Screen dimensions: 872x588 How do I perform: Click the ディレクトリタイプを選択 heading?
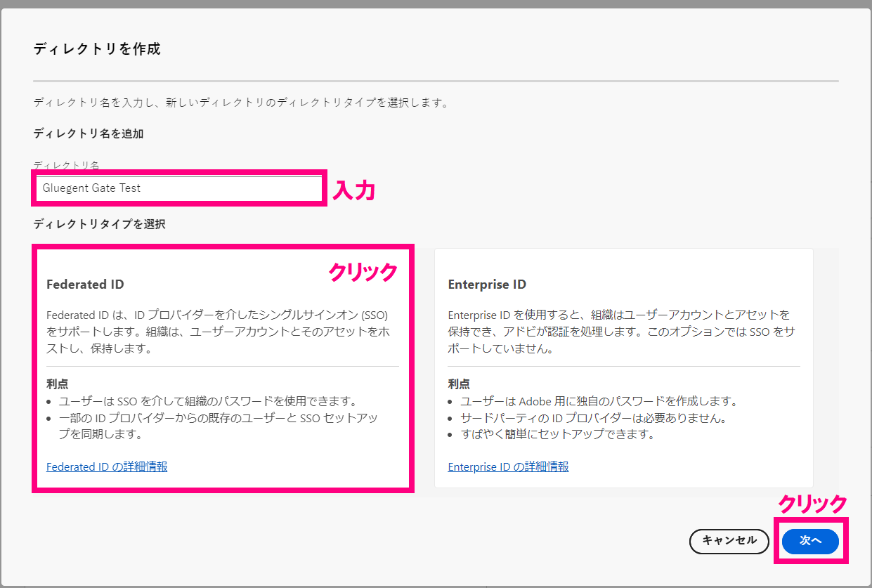(x=99, y=224)
